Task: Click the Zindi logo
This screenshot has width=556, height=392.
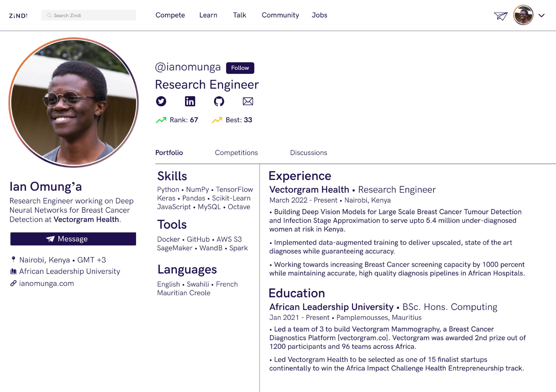Action: tap(18, 16)
